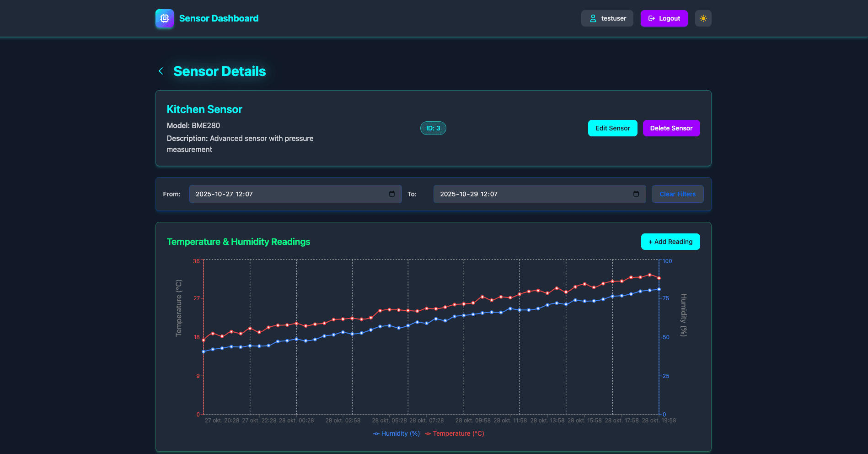Click the Edit Sensor button
This screenshot has width=868, height=454.
(x=612, y=128)
